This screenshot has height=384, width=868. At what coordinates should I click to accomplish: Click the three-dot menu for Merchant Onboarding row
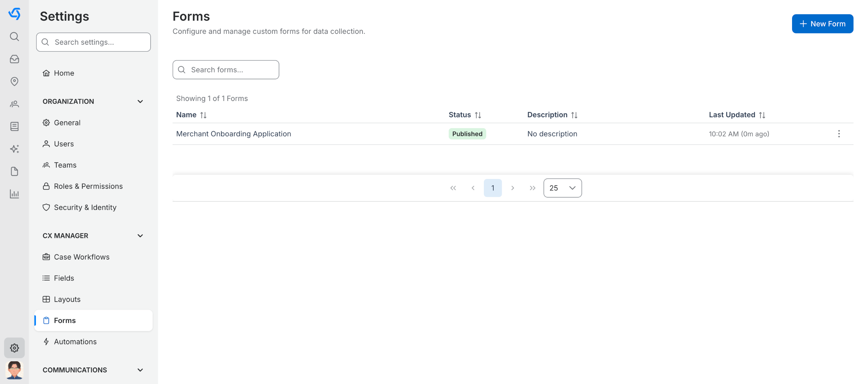[x=839, y=134]
